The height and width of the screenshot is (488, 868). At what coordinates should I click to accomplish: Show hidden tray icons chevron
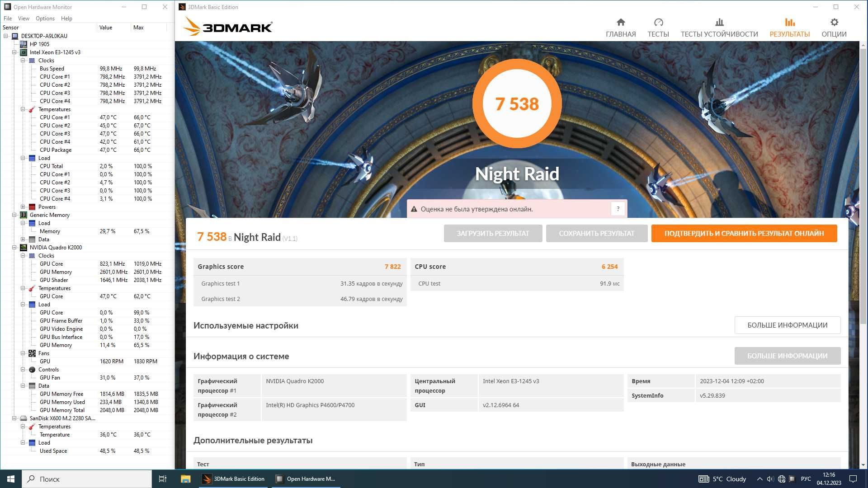(759, 479)
